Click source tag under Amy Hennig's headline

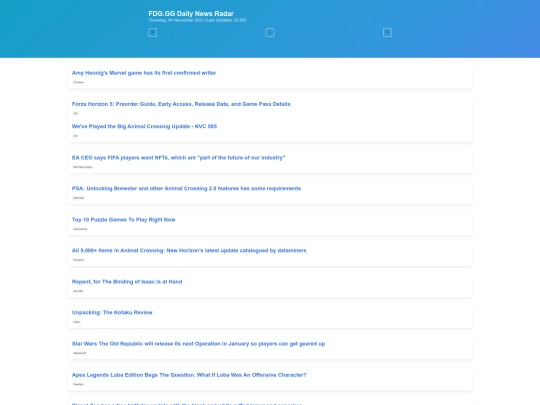click(x=78, y=82)
